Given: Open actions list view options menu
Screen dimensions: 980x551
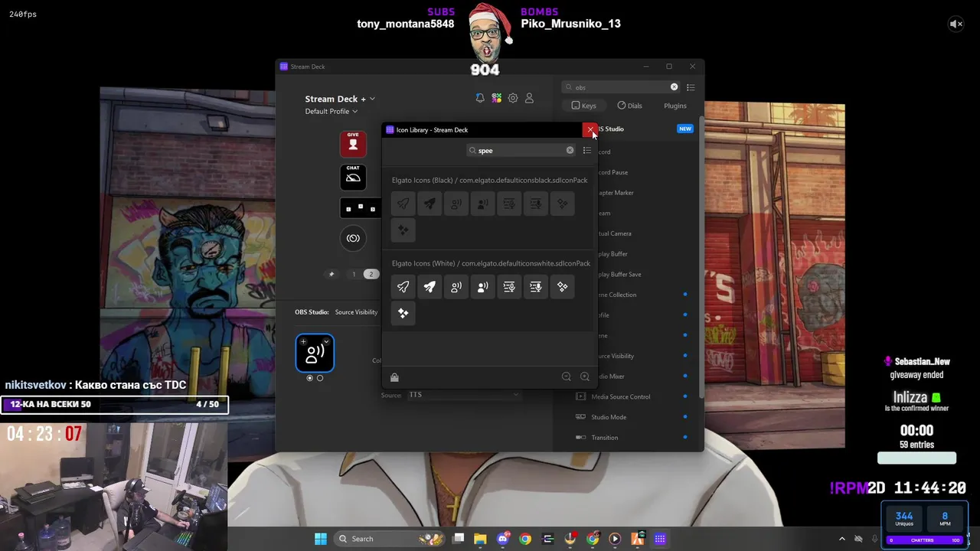Looking at the screenshot, I should pos(691,87).
